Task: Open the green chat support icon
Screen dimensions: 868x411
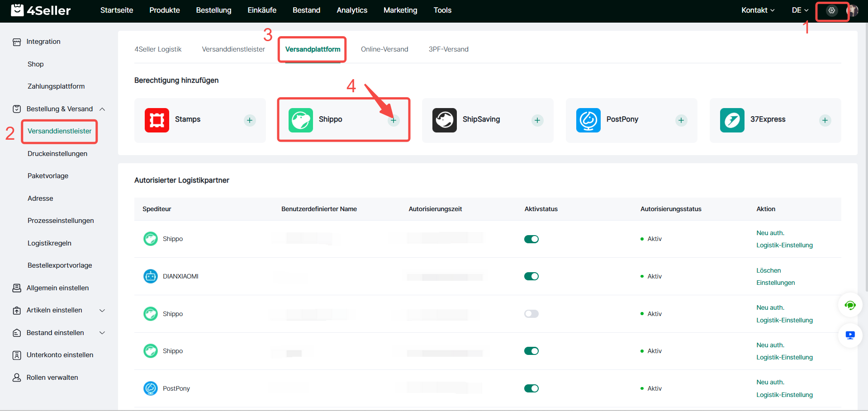Action: point(850,306)
